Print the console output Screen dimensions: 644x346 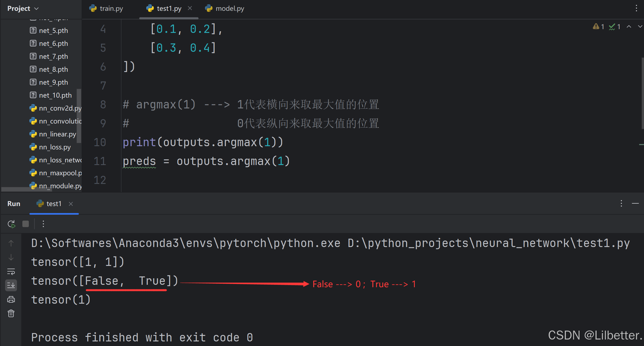coord(11,299)
